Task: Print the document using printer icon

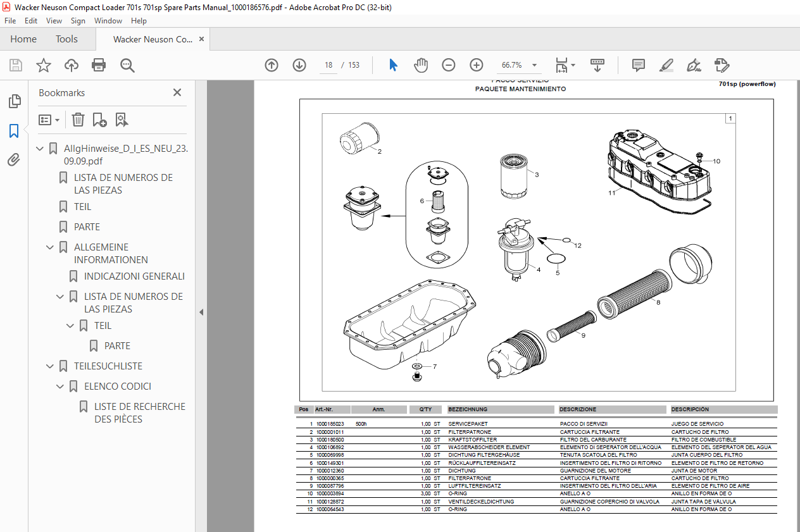Action: point(99,65)
